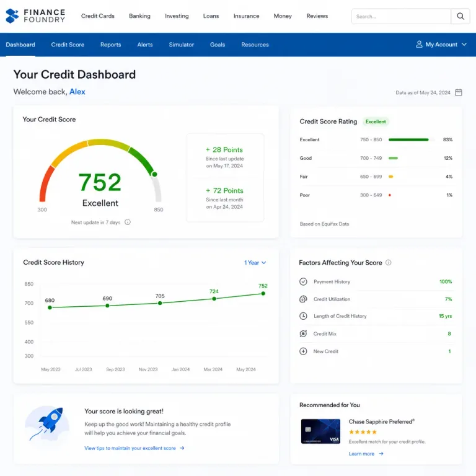Screen dimensions: 476x476
Task: Click the info icon beside Factors Affecting Your Score
Action: coord(388,263)
